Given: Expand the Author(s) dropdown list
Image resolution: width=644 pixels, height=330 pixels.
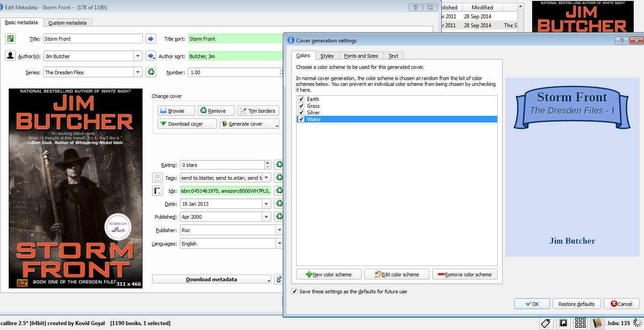Looking at the screenshot, I should click(x=138, y=56).
